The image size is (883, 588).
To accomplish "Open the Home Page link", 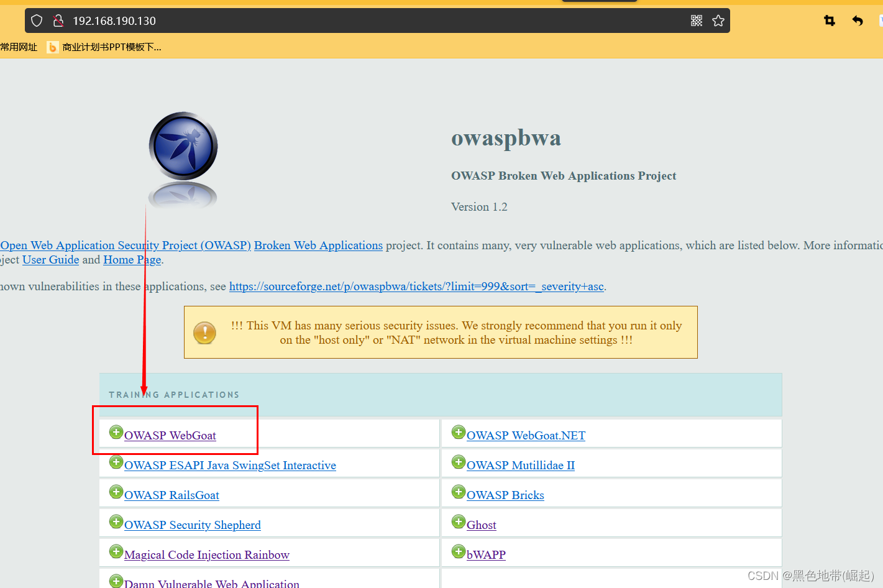I will (132, 260).
